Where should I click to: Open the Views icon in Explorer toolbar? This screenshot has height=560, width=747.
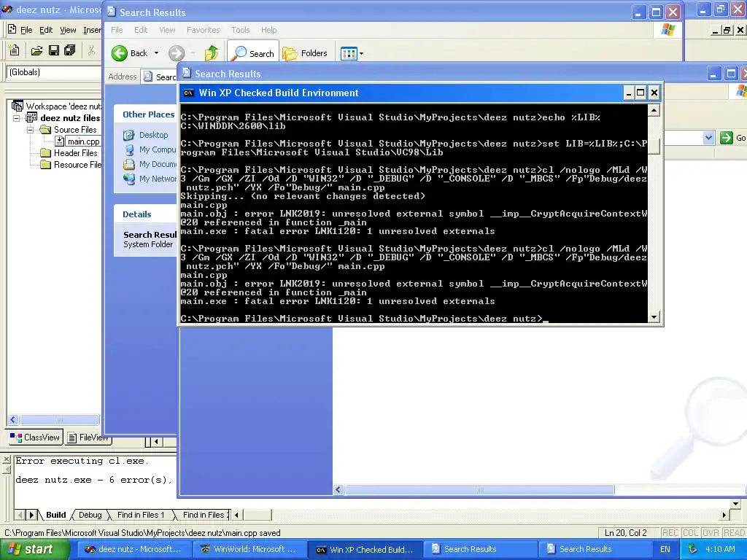pos(349,53)
